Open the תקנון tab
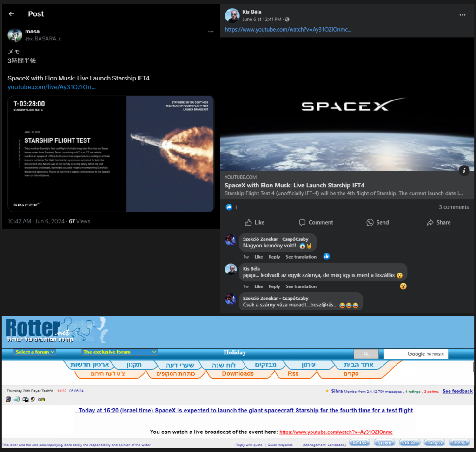476x452 pixels. coord(134,365)
